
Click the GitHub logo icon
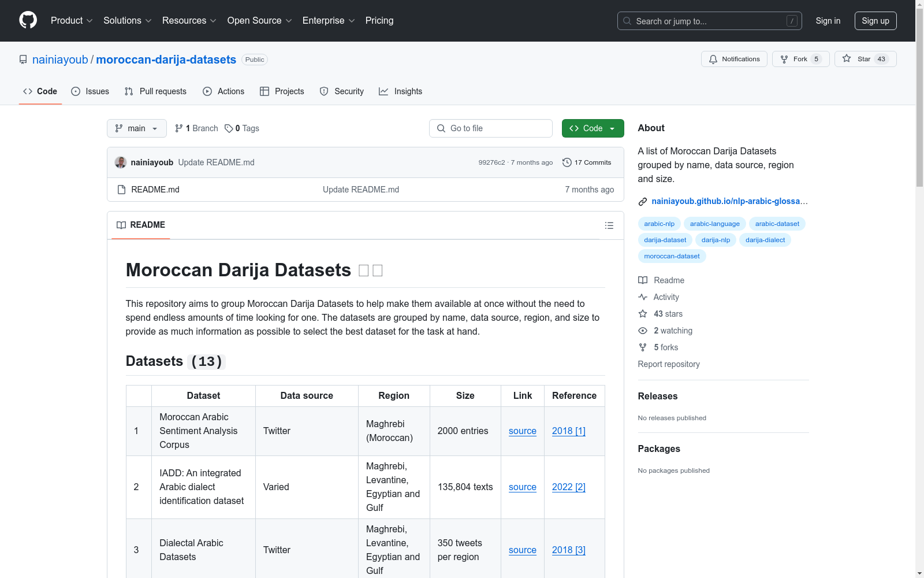[x=28, y=20]
